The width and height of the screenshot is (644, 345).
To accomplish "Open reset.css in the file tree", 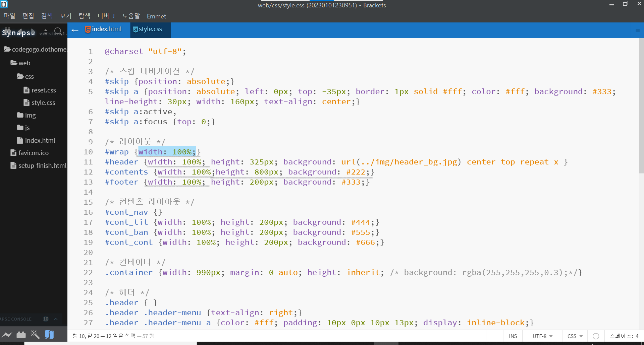I will point(40,90).
